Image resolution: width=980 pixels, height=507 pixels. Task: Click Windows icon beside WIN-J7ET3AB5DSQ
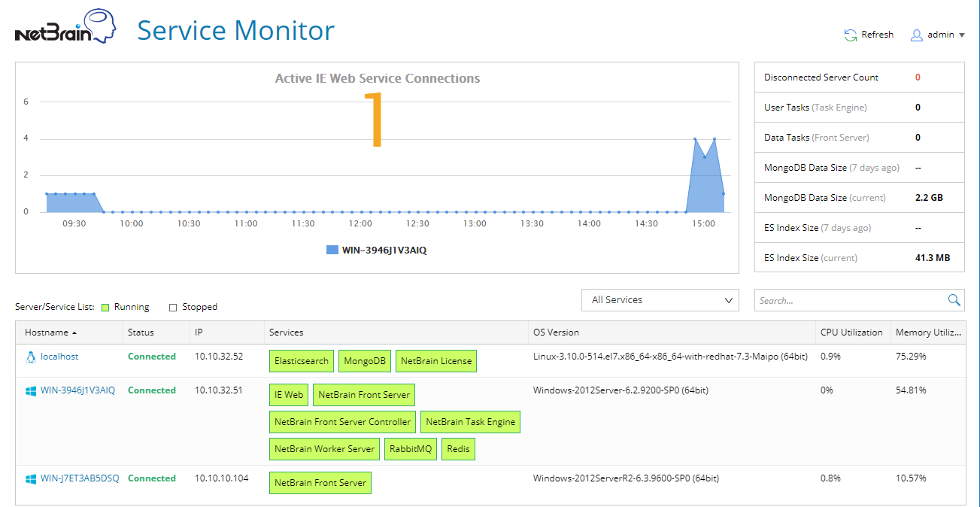31,478
